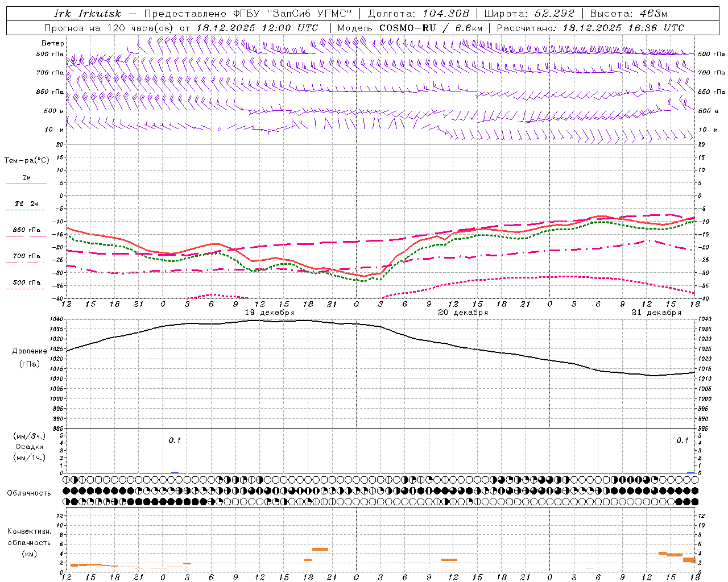The height and width of the screenshot is (582, 728).
Task: Click the Давление panel label
Action: tap(30, 351)
